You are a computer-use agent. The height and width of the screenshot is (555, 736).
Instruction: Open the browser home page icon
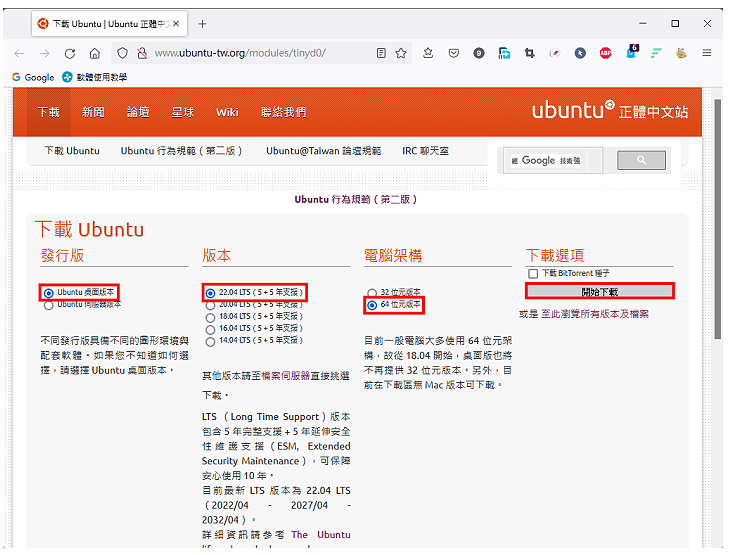point(95,54)
